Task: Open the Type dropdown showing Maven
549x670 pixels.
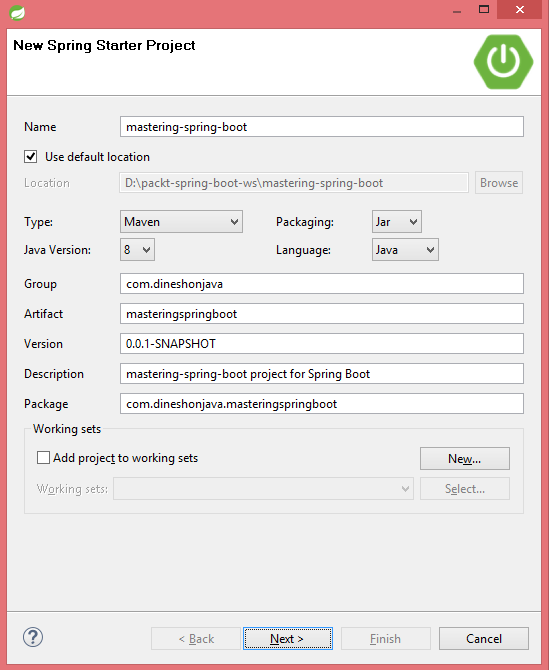Action: pyautogui.click(x=181, y=222)
